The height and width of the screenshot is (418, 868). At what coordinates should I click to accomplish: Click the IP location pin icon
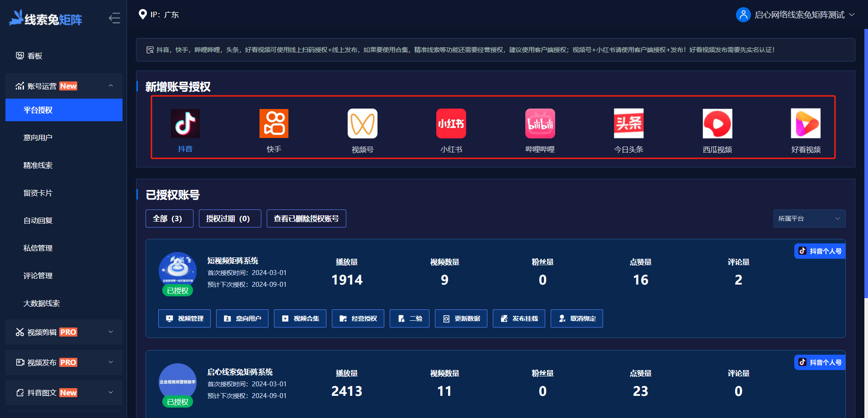(x=142, y=14)
